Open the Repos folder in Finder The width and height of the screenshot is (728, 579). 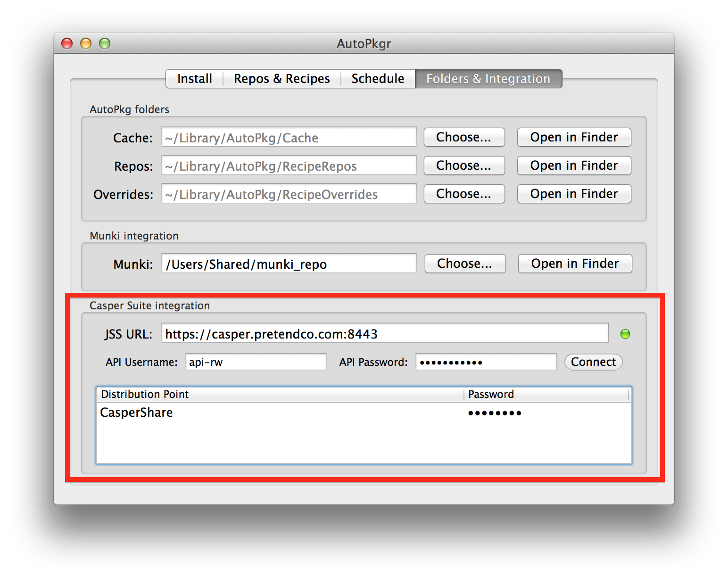click(574, 165)
